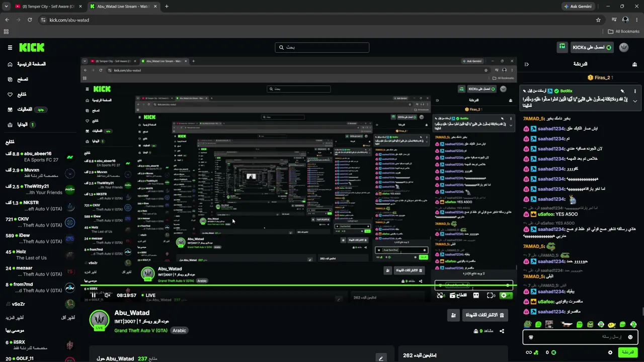Image resolution: width=644 pixels, height=362 pixels.
Task: Open the green store icon near KICKs
Action: point(562,47)
